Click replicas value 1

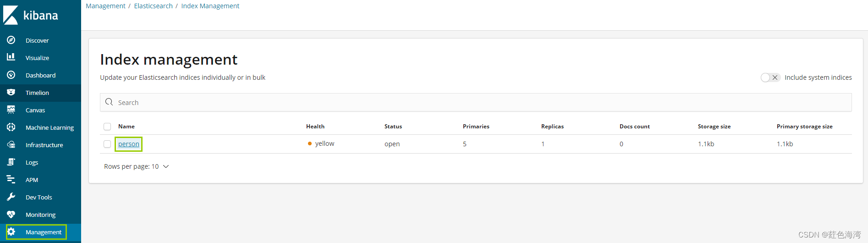point(543,144)
